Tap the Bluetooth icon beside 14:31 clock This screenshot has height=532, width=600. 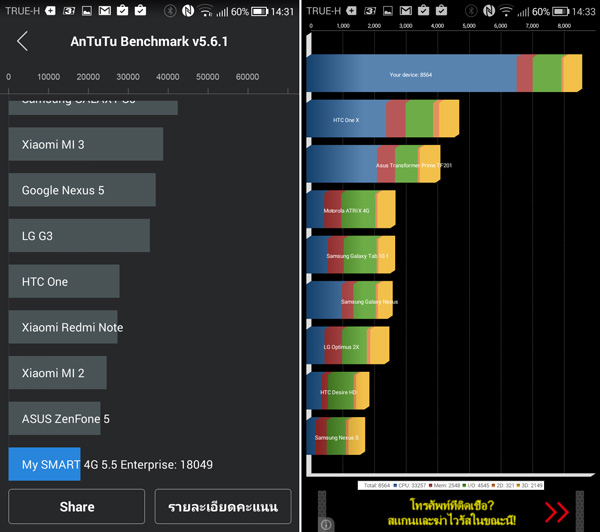pyautogui.click(x=170, y=11)
